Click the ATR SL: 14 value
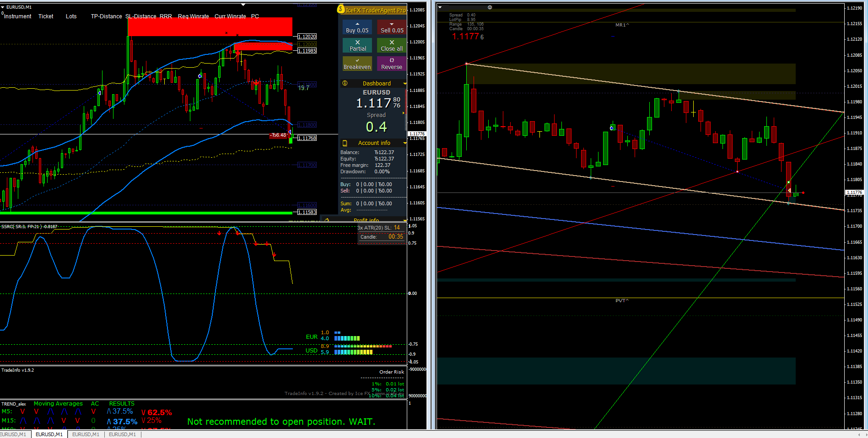The height and width of the screenshot is (438, 868). (397, 227)
